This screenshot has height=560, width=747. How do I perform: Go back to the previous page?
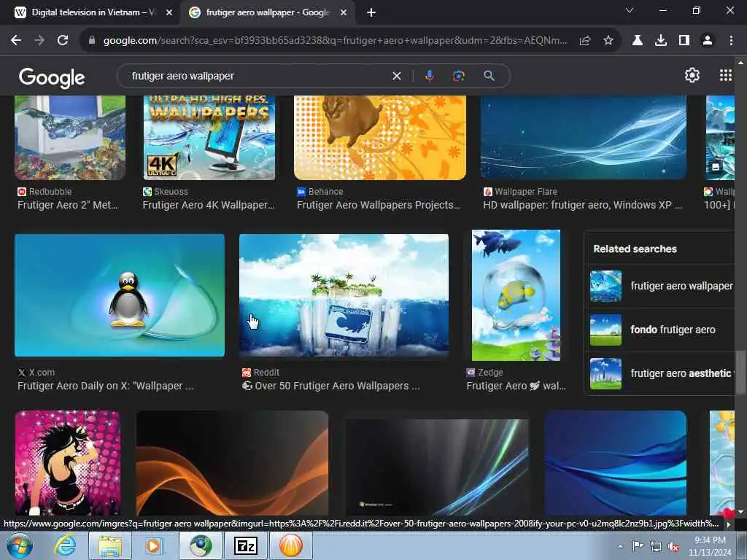click(x=16, y=41)
